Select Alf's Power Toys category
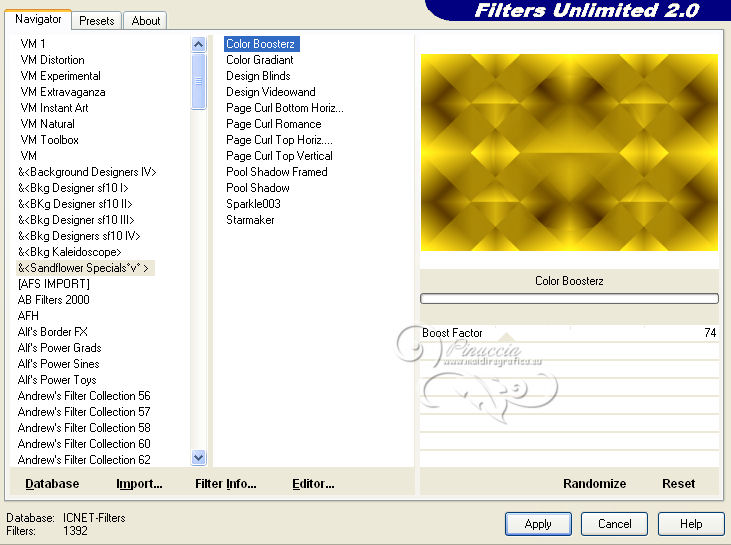This screenshot has width=731, height=545. (x=57, y=380)
